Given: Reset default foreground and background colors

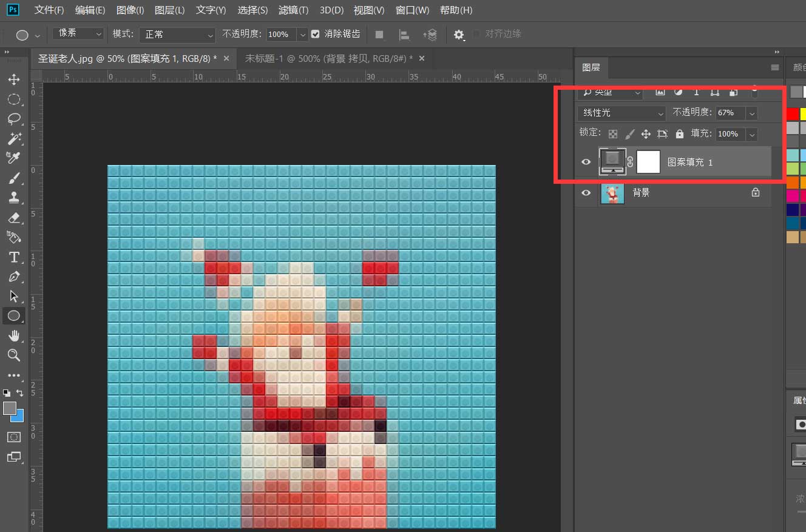Looking at the screenshot, I should [x=7, y=393].
